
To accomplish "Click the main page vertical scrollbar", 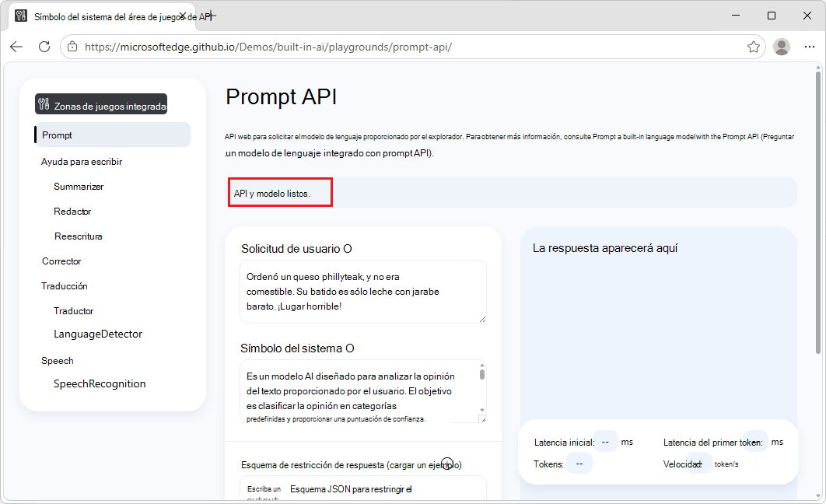I will point(818,213).
